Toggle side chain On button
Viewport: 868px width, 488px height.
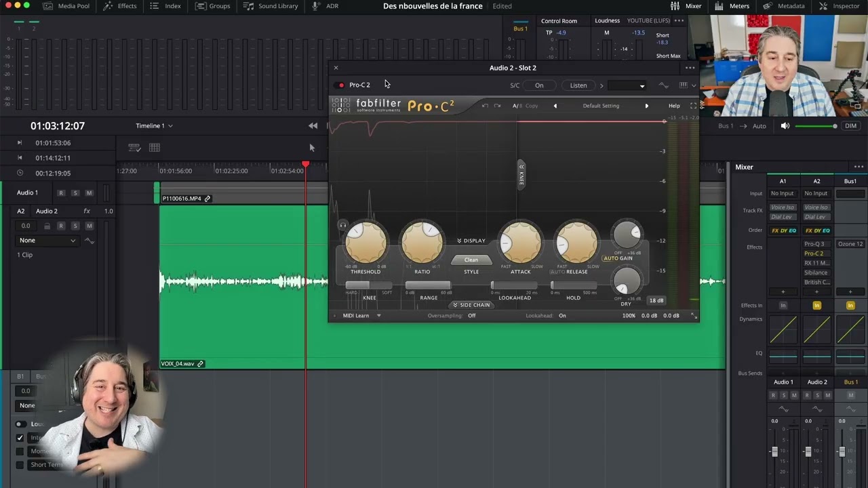point(539,85)
